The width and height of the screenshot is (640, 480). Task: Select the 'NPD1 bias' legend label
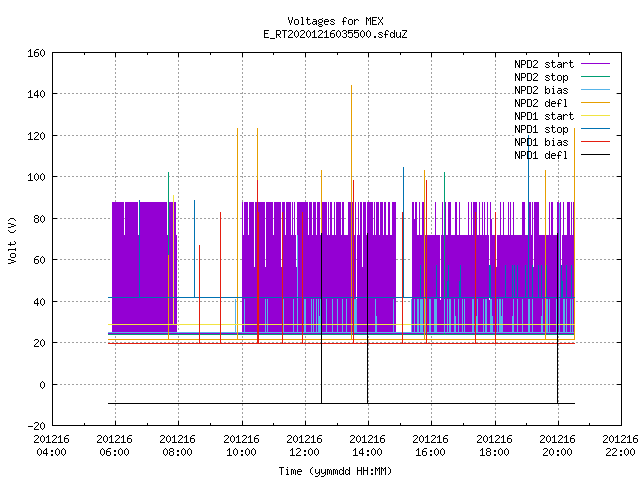point(541,142)
